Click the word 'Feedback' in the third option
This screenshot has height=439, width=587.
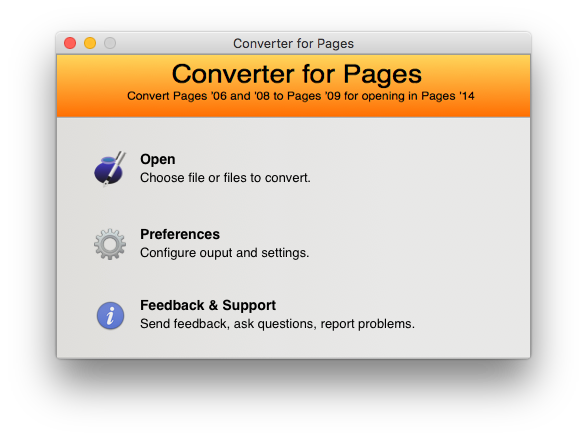(x=173, y=305)
